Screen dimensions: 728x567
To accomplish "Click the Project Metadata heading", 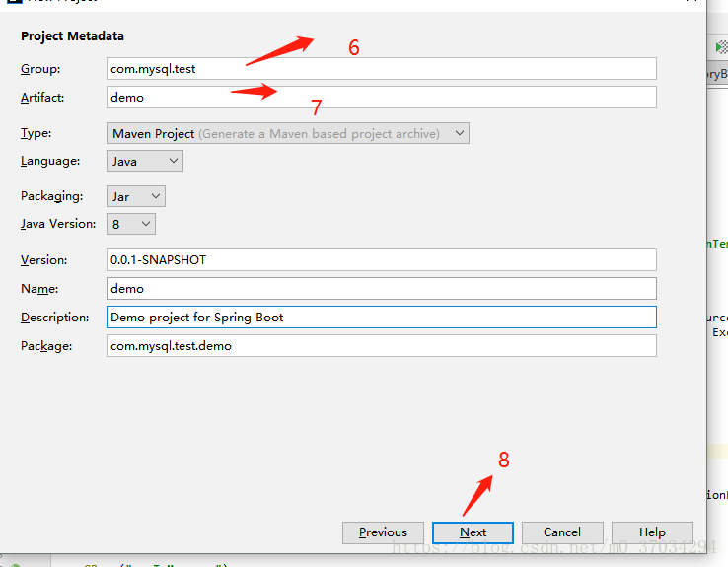I will pos(72,36).
